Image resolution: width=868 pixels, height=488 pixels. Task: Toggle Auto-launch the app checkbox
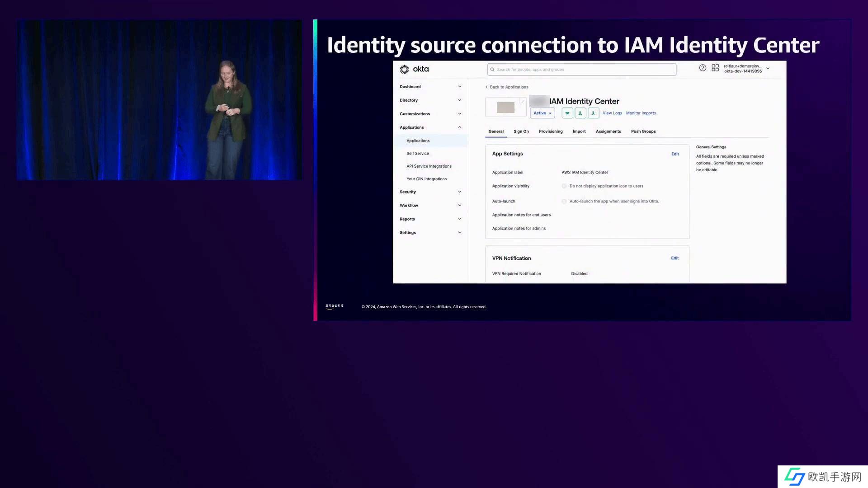(x=564, y=202)
